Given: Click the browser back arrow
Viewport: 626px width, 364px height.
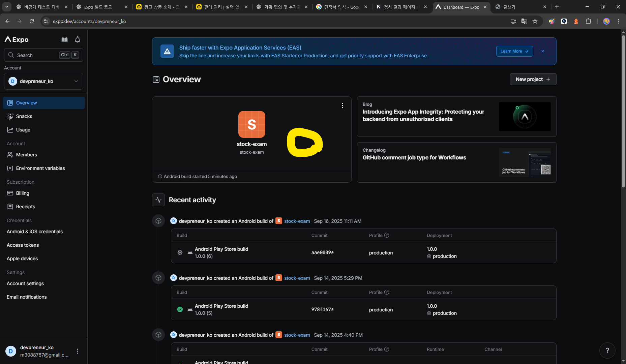Looking at the screenshot, I should point(7,21).
